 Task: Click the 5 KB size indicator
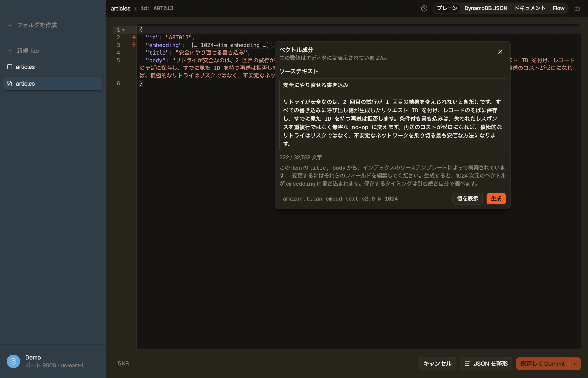point(123,364)
